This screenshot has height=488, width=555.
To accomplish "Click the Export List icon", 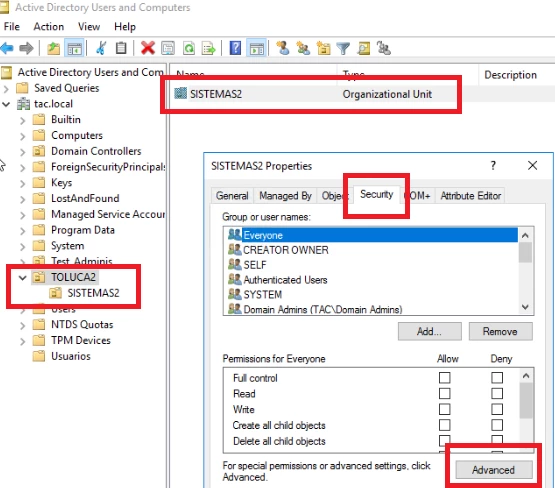I will [208, 48].
